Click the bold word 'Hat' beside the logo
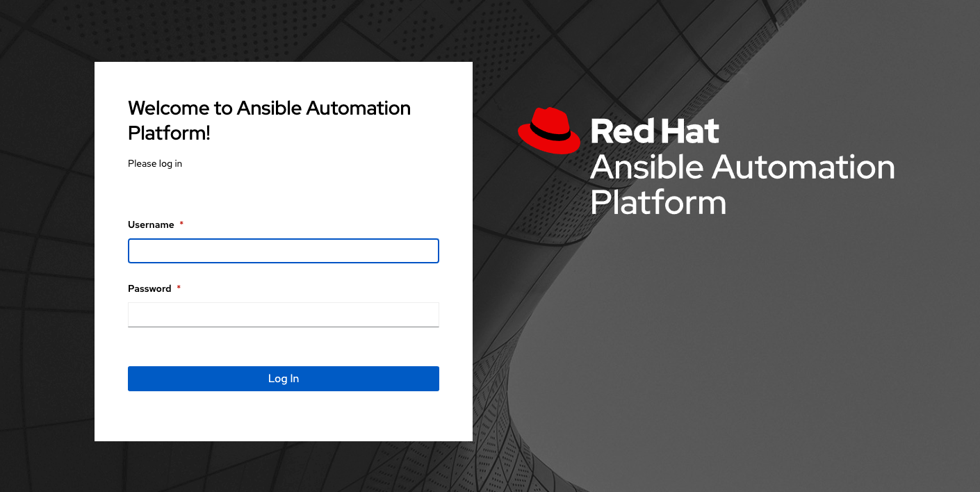 [688, 131]
